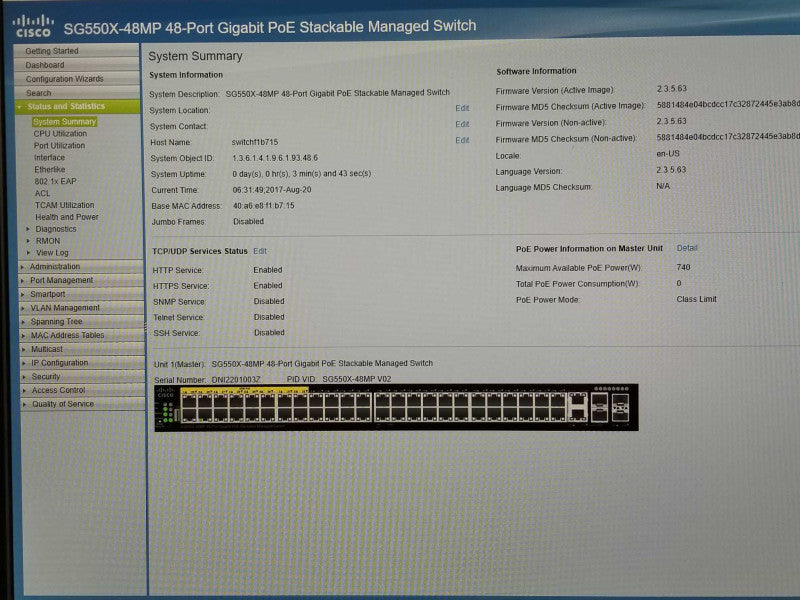Click HTTP Service Enabled status

pos(268,270)
